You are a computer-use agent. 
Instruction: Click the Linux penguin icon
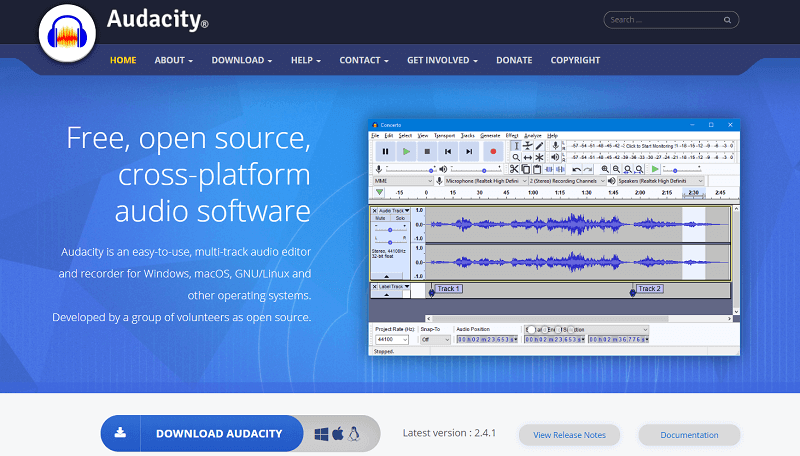click(x=354, y=434)
